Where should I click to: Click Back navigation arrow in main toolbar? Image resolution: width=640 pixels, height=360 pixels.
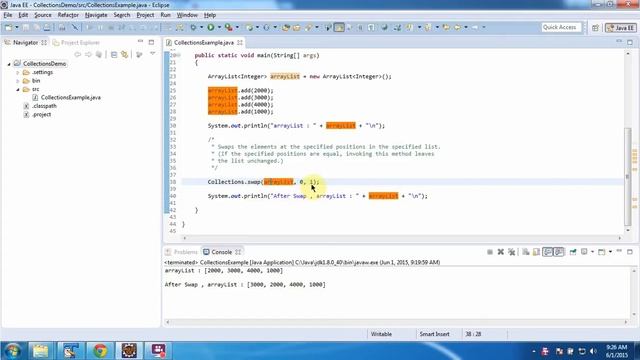coord(458,27)
